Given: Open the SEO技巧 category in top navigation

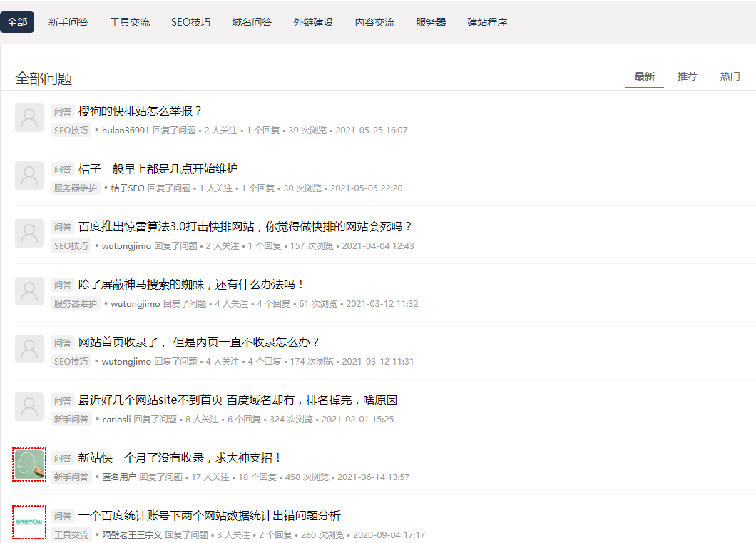Looking at the screenshot, I should (x=190, y=22).
